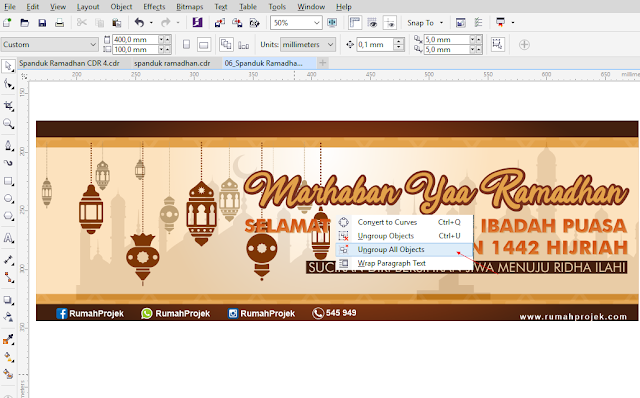This screenshot has width=640, height=398.
Task: Select the Interactive Fill tool
Action: (8, 357)
